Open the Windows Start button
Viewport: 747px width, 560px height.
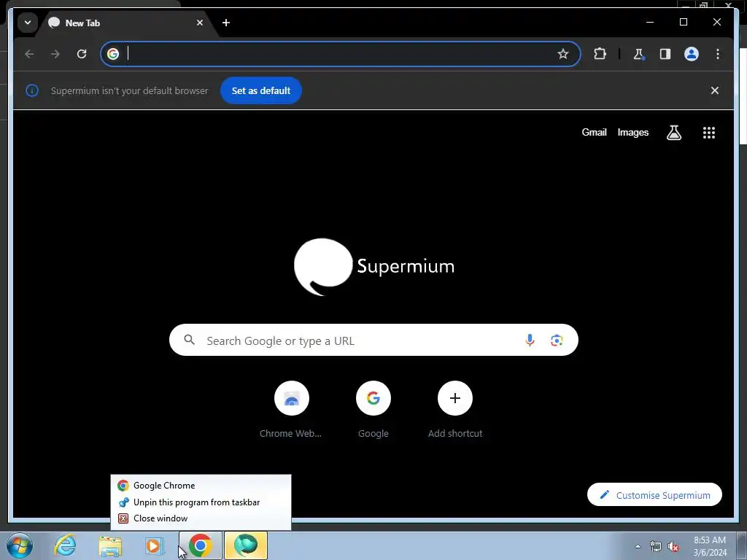(x=19, y=545)
